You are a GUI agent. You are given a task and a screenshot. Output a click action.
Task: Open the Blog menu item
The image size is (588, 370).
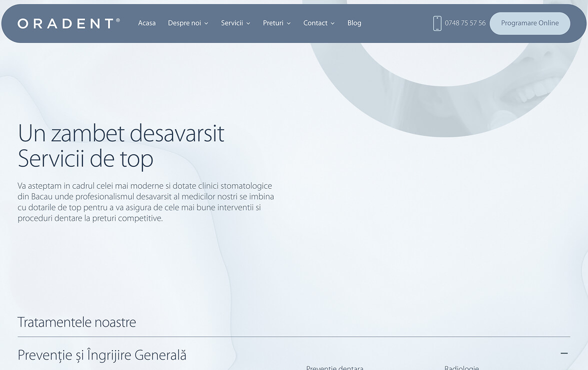(x=354, y=23)
